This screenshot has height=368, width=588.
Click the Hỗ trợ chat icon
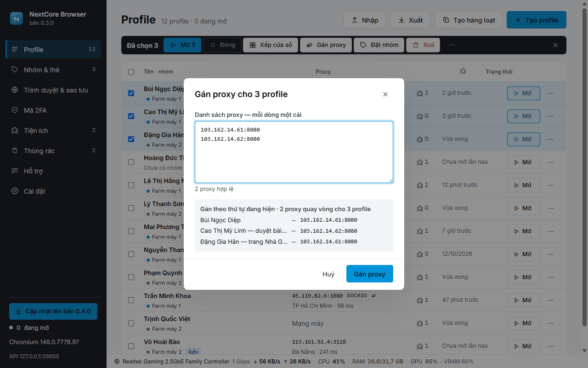tap(15, 171)
